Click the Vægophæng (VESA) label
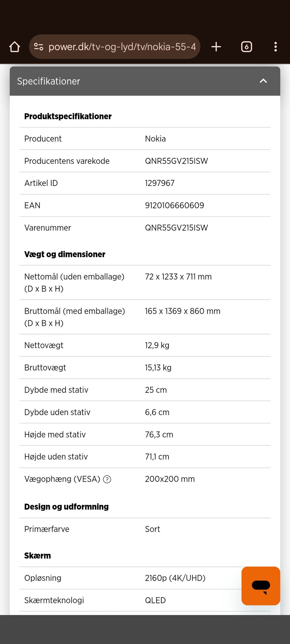 pos(62,479)
